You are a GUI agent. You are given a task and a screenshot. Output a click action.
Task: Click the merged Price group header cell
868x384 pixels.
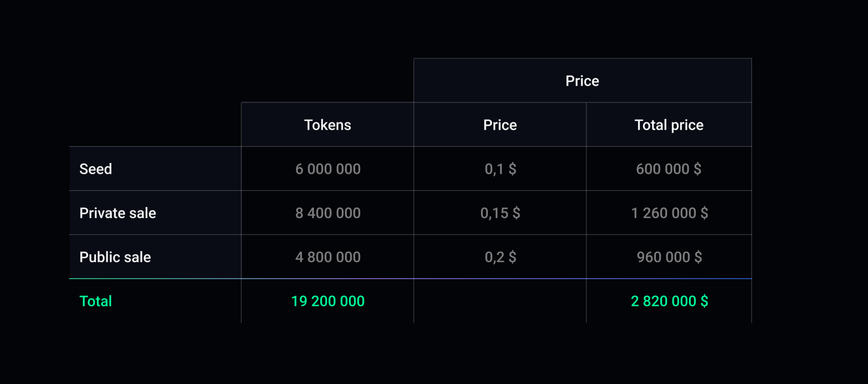tap(582, 81)
